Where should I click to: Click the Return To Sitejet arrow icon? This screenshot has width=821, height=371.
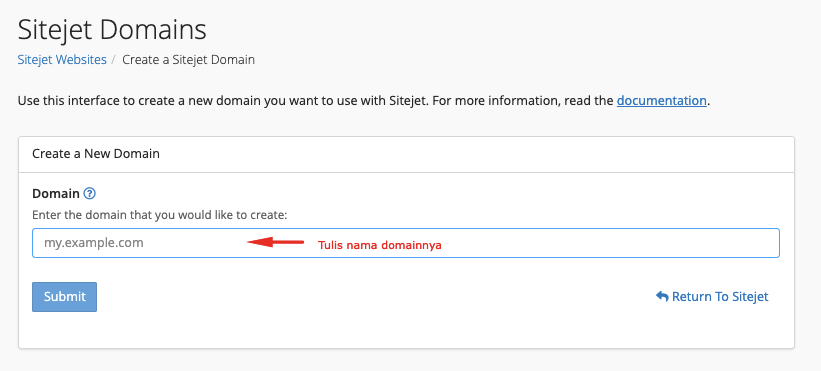point(662,297)
